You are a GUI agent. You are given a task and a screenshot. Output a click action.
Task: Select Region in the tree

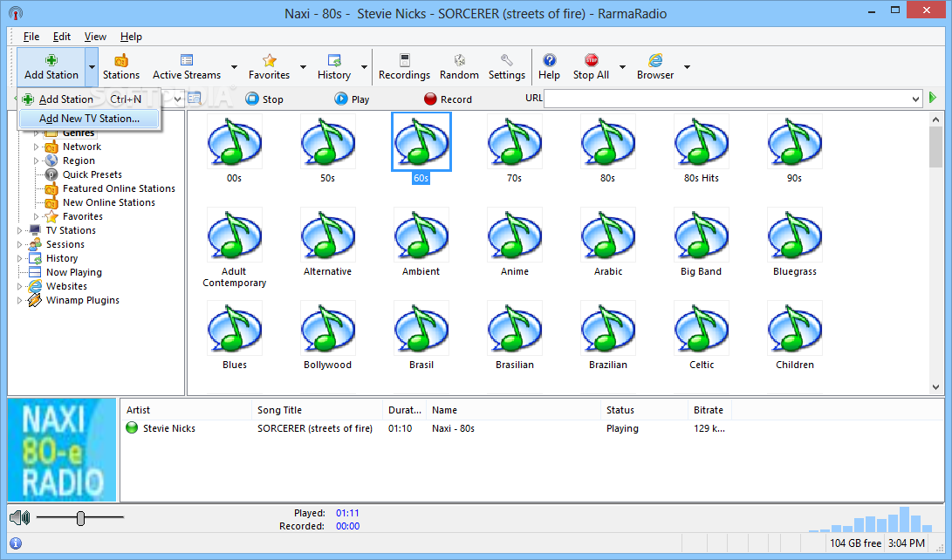click(79, 160)
